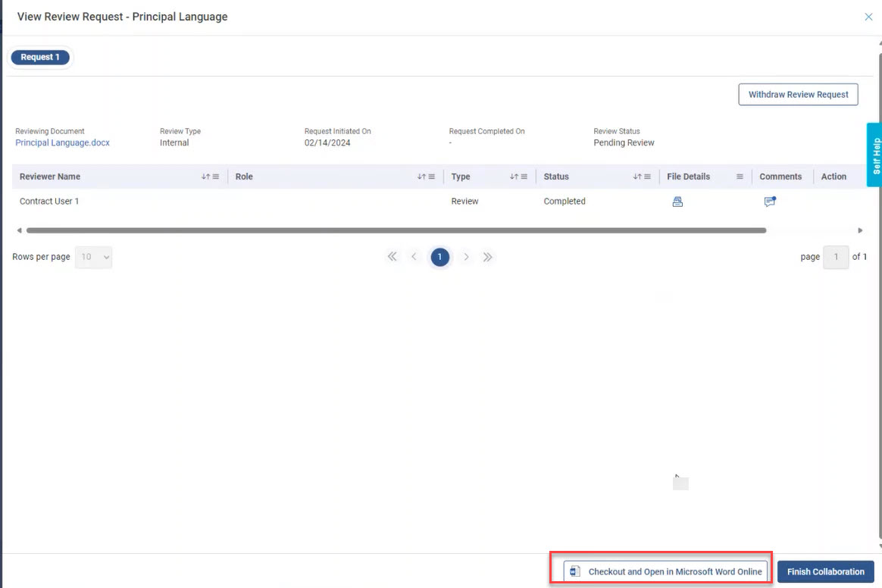Go to previous page arrow

[x=414, y=257]
